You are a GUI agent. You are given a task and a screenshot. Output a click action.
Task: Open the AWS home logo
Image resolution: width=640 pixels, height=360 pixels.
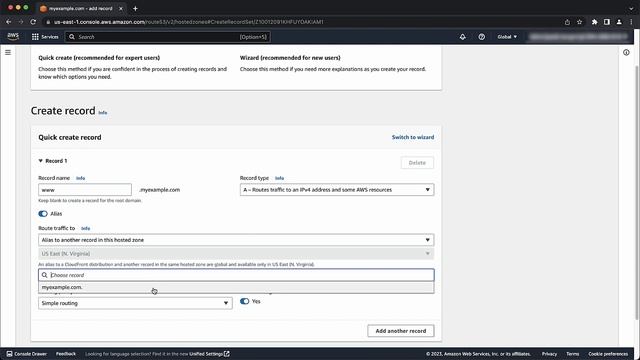pos(13,36)
